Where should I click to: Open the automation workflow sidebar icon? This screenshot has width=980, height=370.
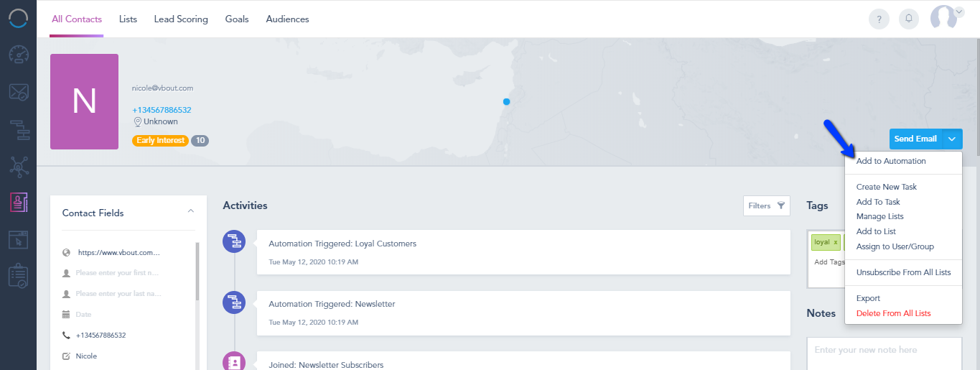(19, 130)
